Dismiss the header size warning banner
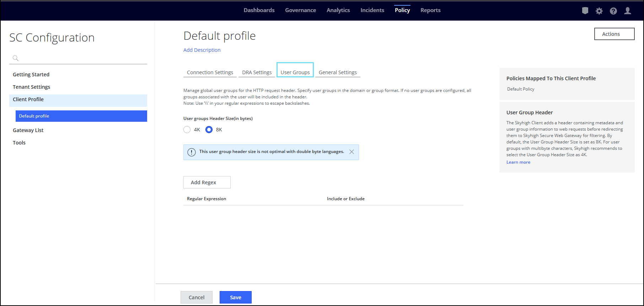Viewport: 644px width, 306px height. 351,152
